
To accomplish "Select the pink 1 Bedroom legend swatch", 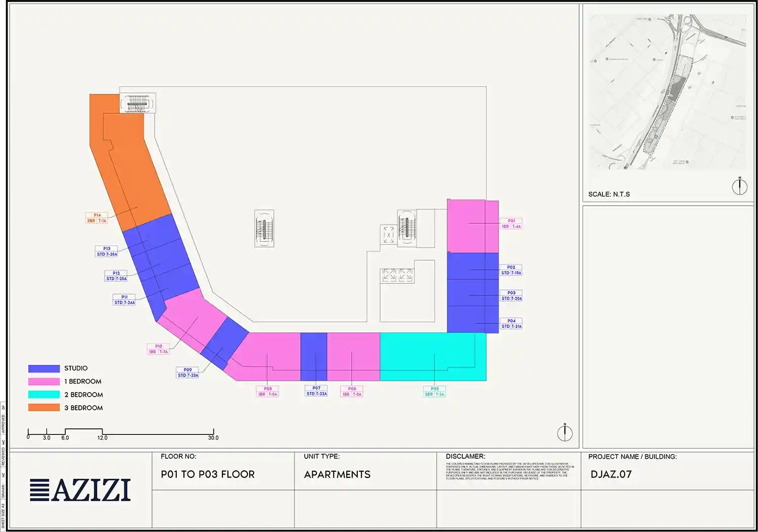I will point(44,382).
